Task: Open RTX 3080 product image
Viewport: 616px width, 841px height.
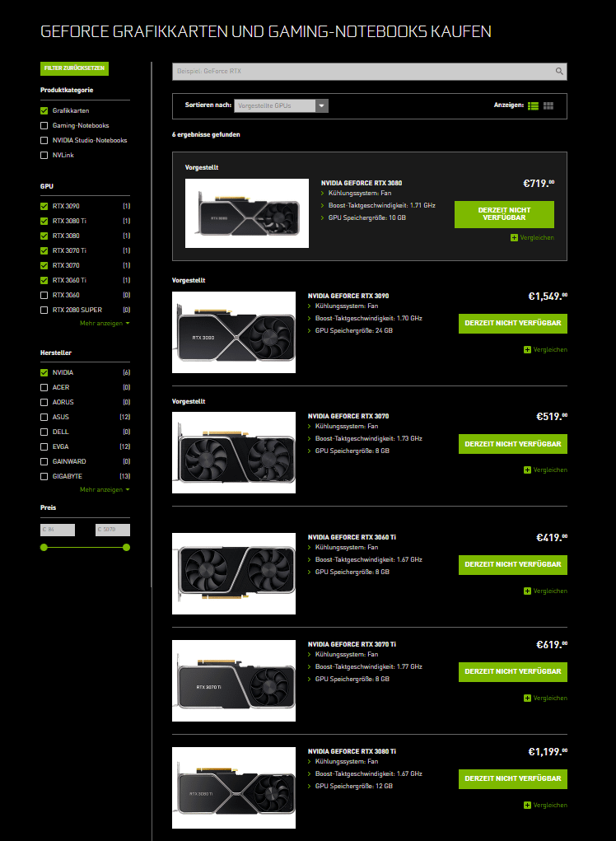Action: 246,213
